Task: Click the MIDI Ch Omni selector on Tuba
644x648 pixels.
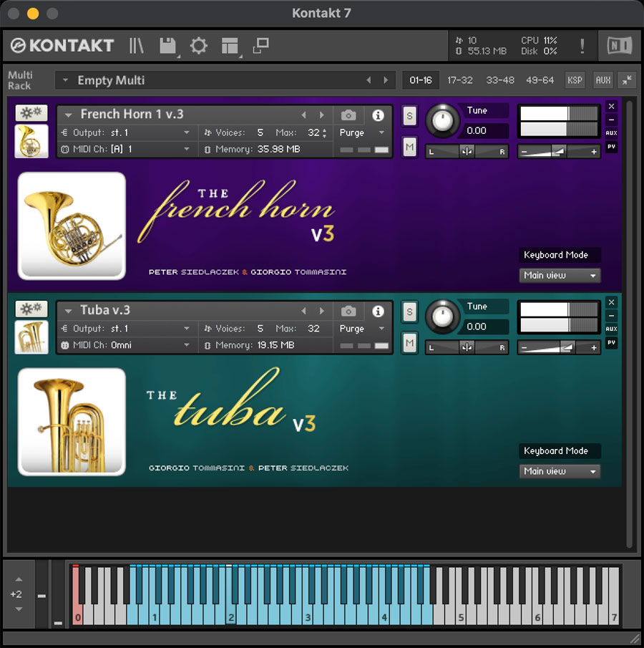Action: tap(125, 345)
